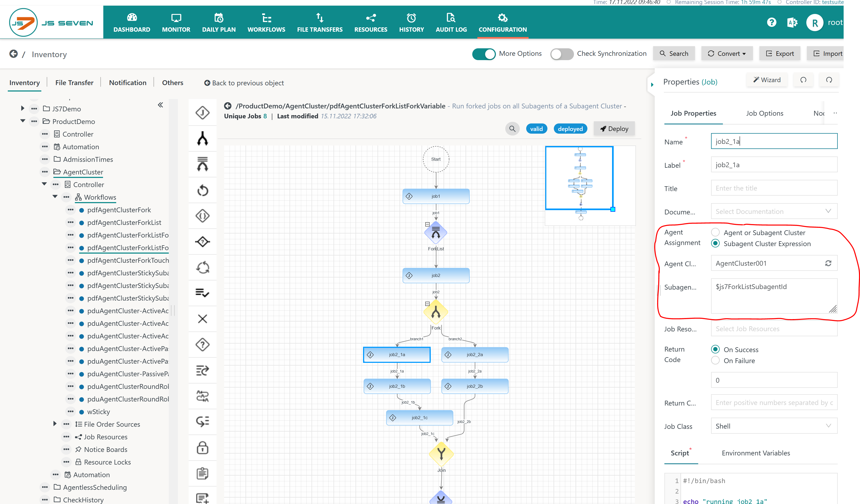The width and height of the screenshot is (860, 504).
Task: Open the WORKFLOWS menu
Action: click(x=266, y=23)
